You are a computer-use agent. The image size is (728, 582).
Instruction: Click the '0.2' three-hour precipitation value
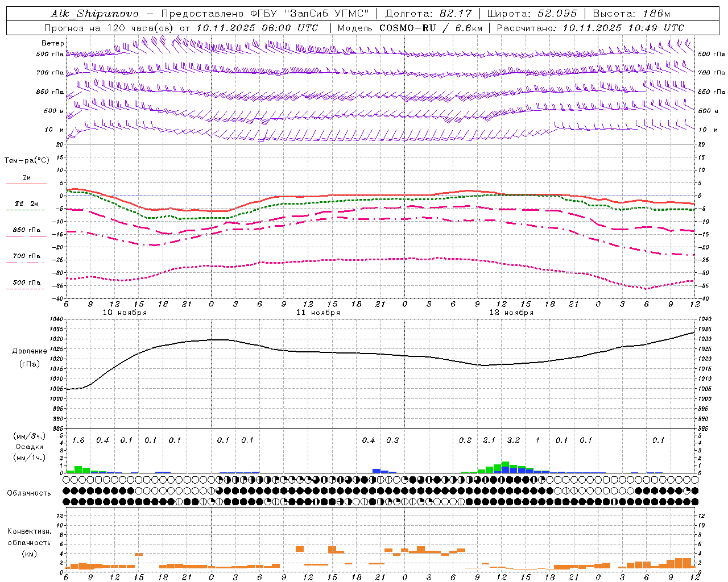point(465,440)
